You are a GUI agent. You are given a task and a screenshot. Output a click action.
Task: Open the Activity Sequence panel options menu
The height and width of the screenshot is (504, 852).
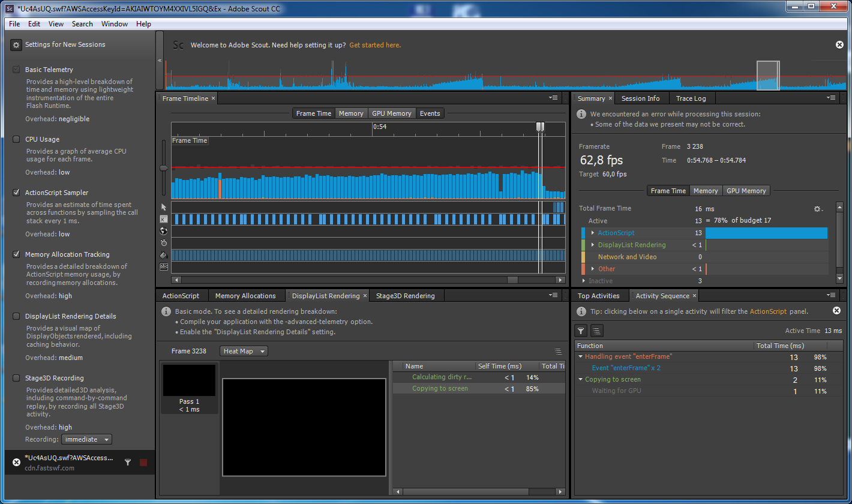pos(831,295)
